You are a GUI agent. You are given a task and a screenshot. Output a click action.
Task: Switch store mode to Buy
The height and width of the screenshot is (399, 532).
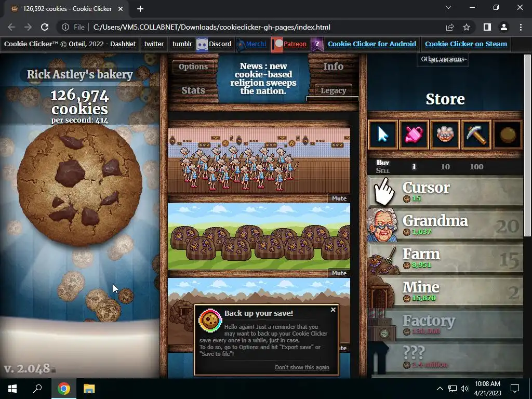383,163
